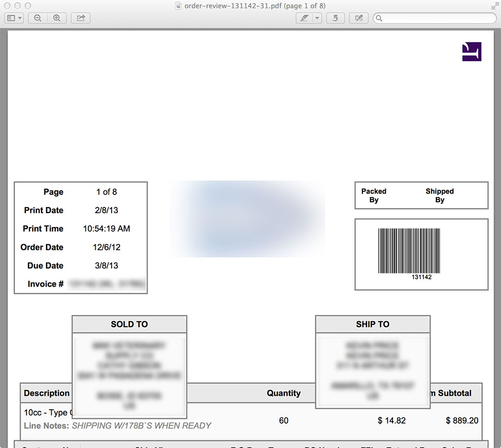Click the Share button in toolbar
Viewport: 501px width, 448px height.
coord(81,18)
